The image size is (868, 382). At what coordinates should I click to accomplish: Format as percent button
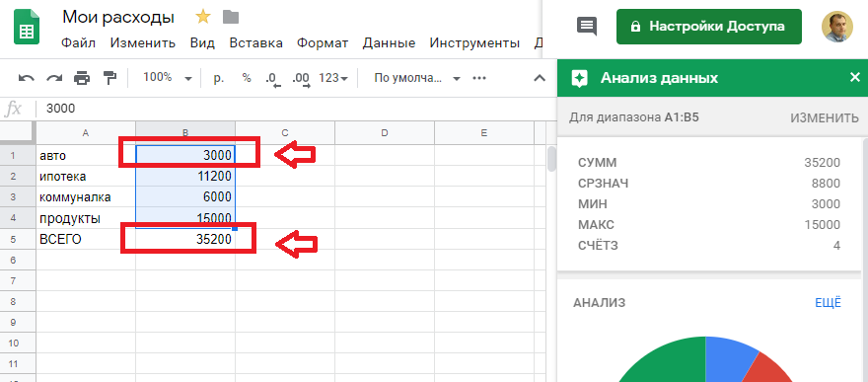click(247, 78)
